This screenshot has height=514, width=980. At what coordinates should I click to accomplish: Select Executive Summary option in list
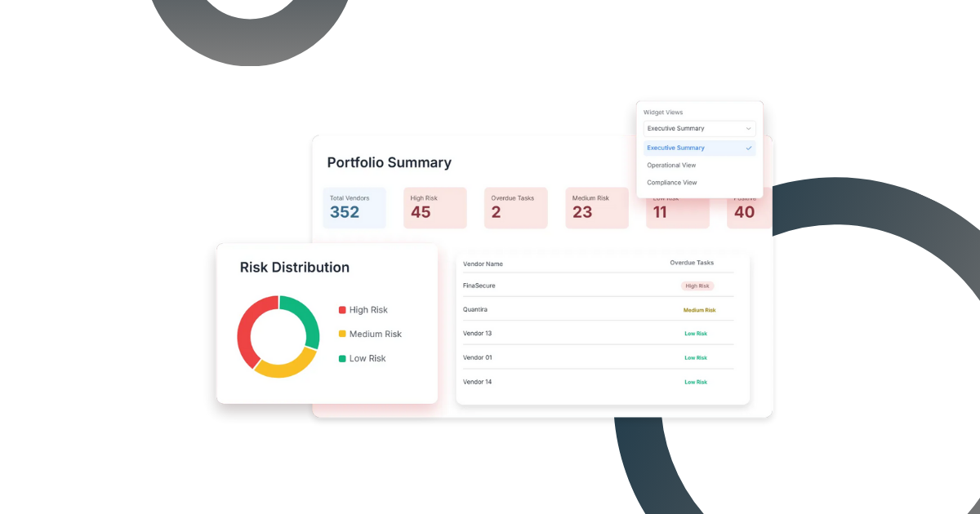(699, 148)
